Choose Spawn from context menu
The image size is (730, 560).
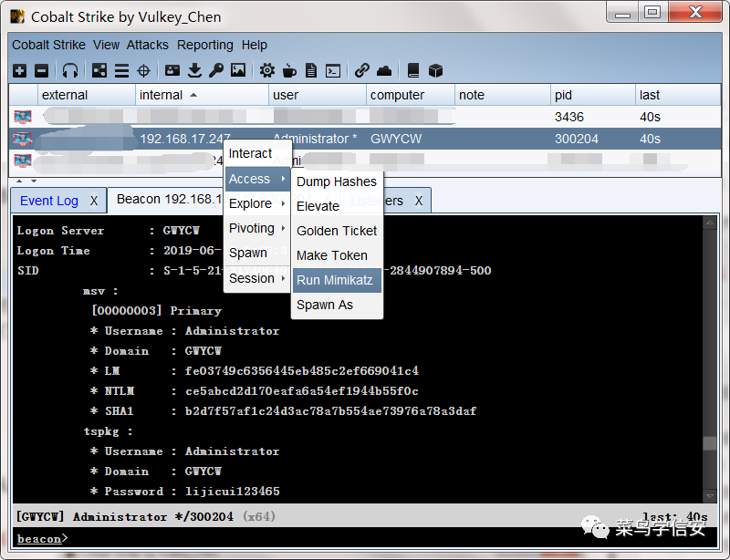pyautogui.click(x=257, y=254)
